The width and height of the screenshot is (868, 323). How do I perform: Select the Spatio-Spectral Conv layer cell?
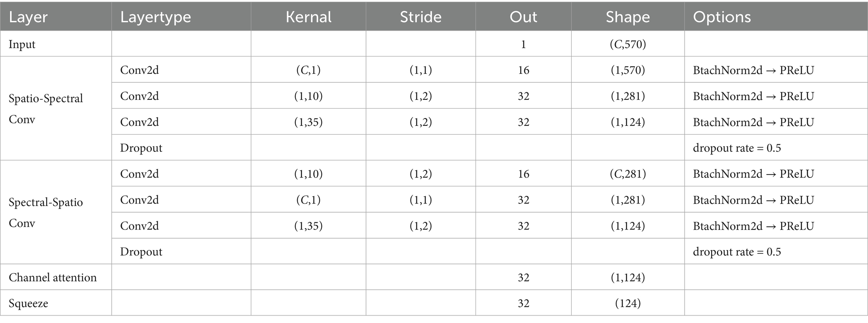[x=46, y=109]
